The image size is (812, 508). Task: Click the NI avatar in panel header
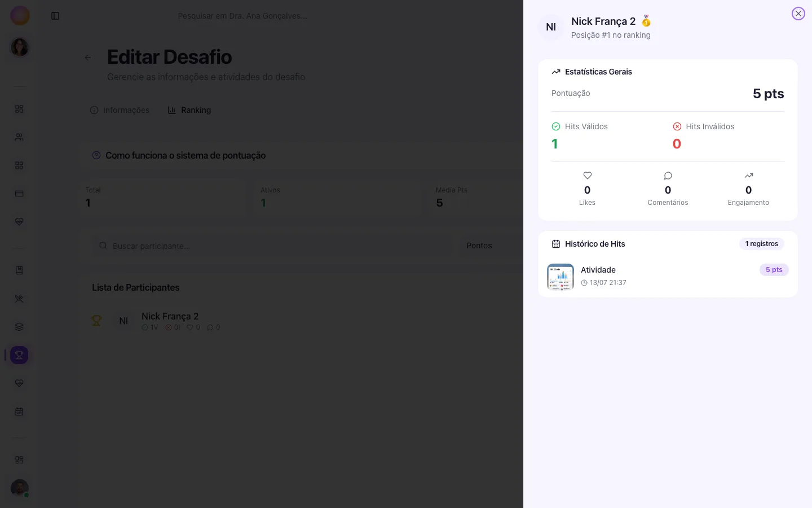coord(551,27)
